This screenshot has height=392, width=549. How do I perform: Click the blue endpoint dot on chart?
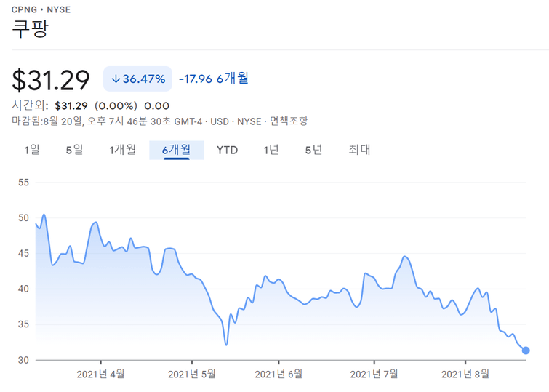526,351
